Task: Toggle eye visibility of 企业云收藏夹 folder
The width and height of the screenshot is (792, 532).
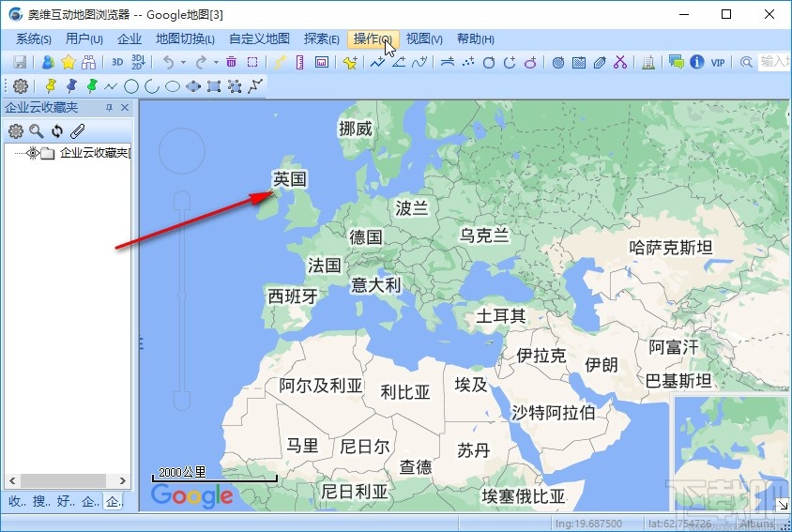Action: tap(33, 153)
